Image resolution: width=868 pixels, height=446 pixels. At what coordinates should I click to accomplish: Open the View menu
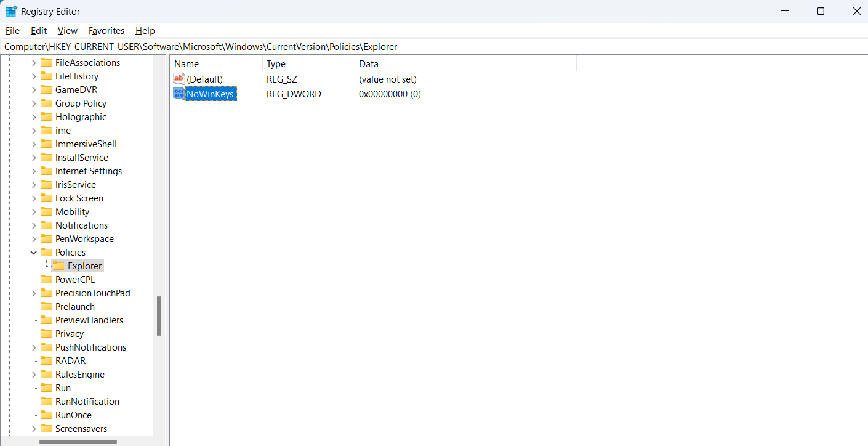[x=67, y=30]
